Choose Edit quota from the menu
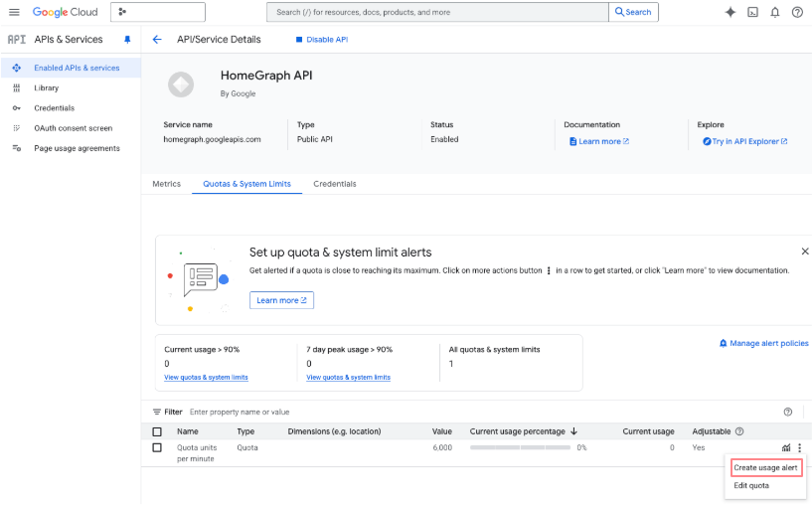The image size is (812, 505). point(751,486)
